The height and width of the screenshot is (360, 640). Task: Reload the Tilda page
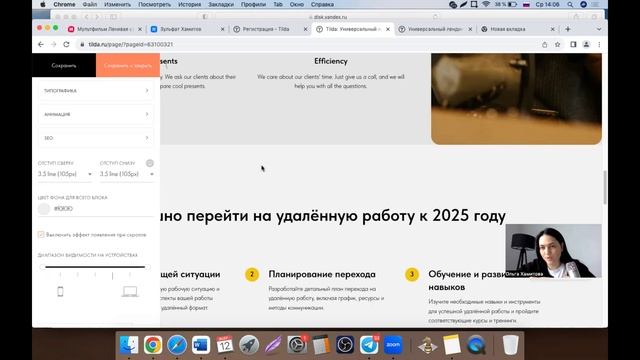[x=66, y=44]
